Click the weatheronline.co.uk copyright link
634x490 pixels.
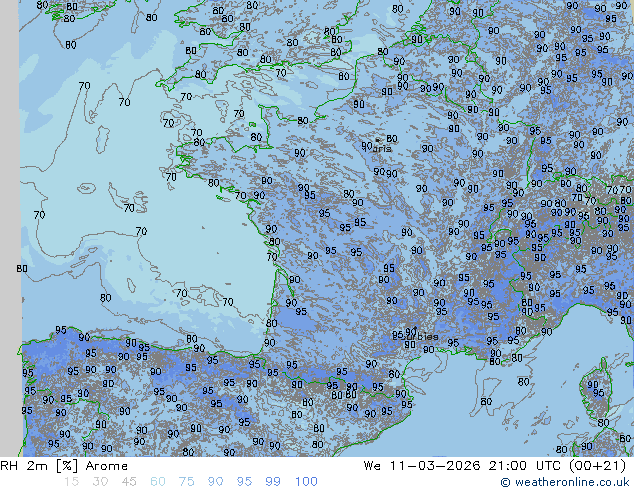[565, 482]
